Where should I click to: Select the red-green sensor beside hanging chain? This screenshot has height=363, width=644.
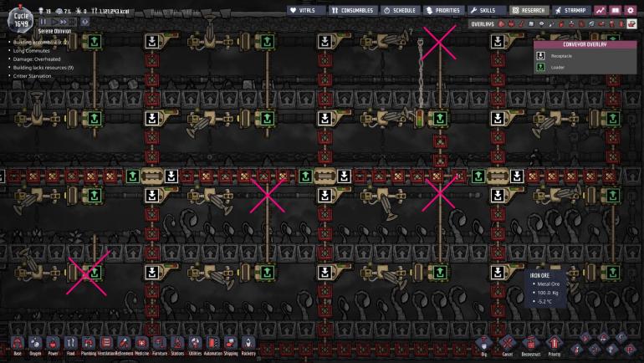(x=420, y=118)
